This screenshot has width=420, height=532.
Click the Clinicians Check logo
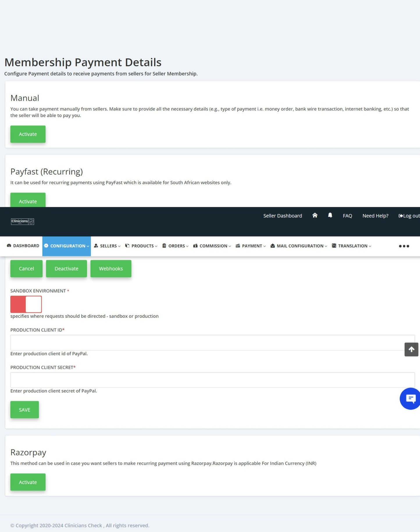click(23, 222)
